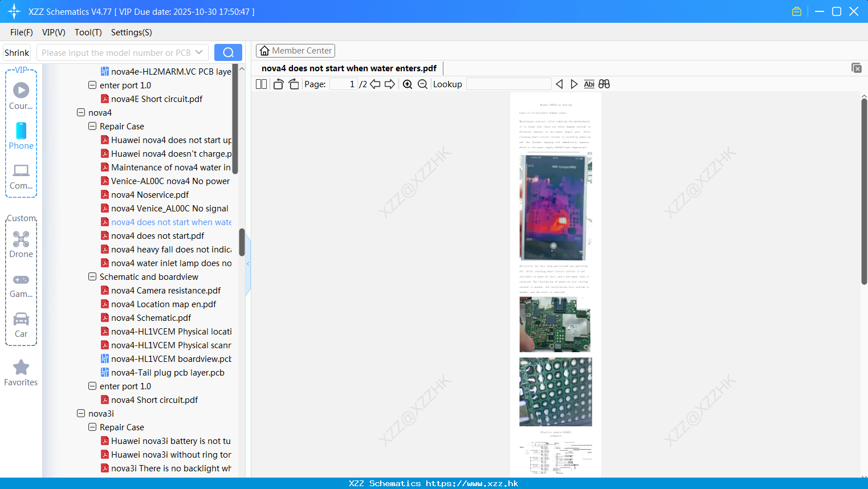Screen dimensions: 868x489
Task: Click the file tree vertical scrollbar
Action: (242, 242)
